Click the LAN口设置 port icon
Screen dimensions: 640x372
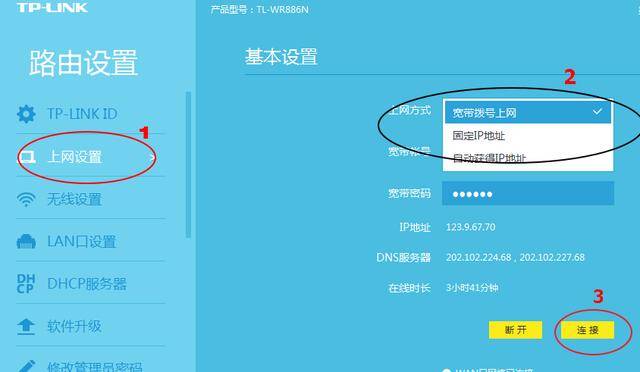pyautogui.click(x=26, y=242)
